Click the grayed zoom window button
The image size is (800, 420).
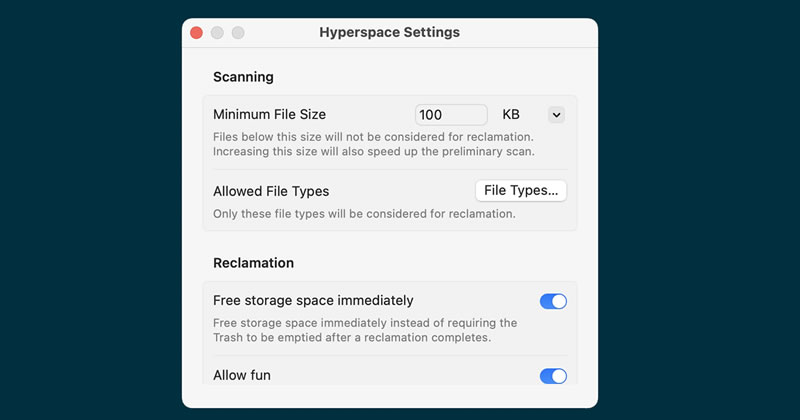(x=238, y=33)
